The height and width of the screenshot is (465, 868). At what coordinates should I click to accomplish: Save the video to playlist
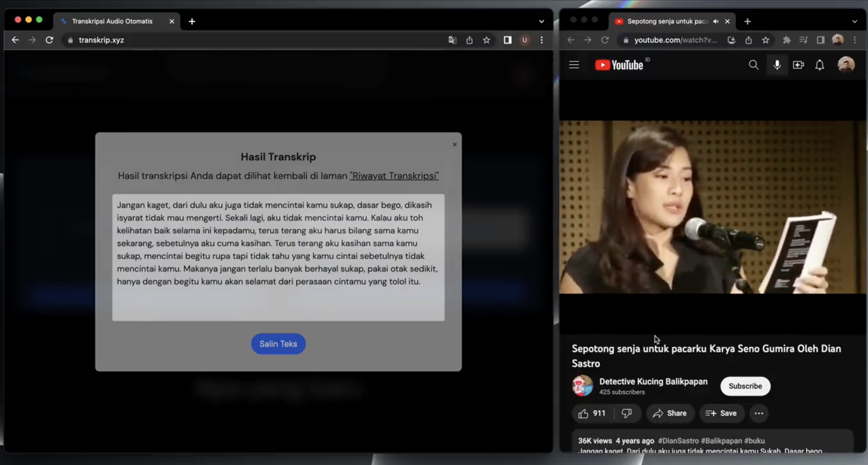pos(722,413)
